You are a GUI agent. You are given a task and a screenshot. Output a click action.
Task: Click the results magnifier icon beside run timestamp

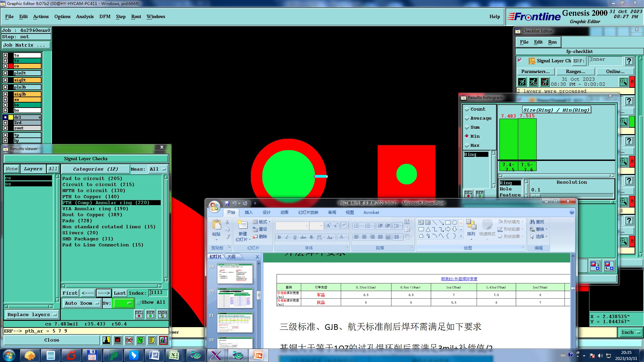coord(623,82)
